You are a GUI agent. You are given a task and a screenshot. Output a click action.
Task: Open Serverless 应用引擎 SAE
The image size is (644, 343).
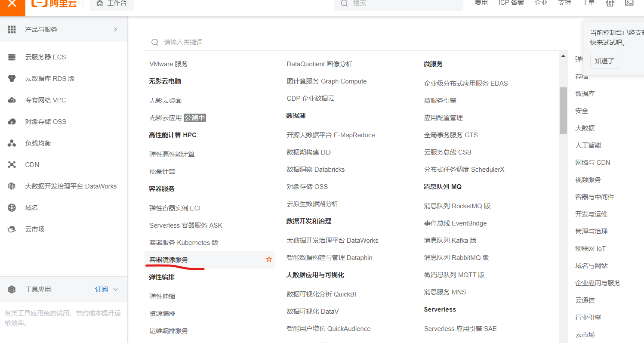coord(460,329)
